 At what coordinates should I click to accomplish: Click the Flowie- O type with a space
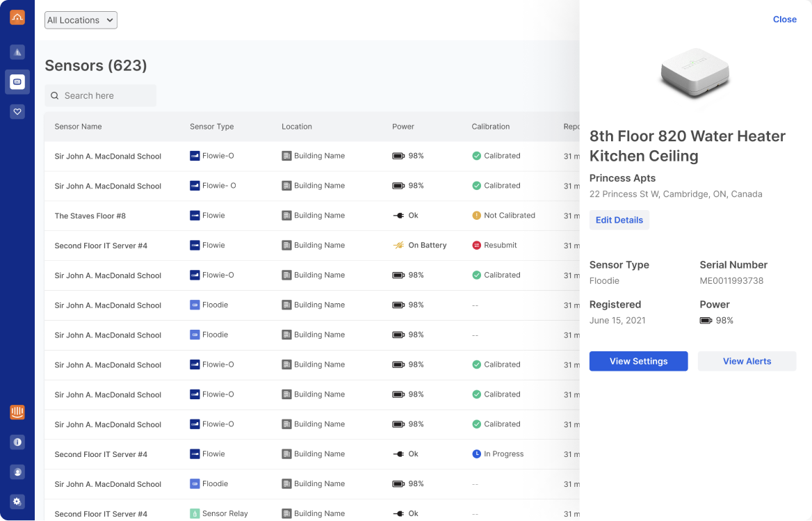pos(219,186)
